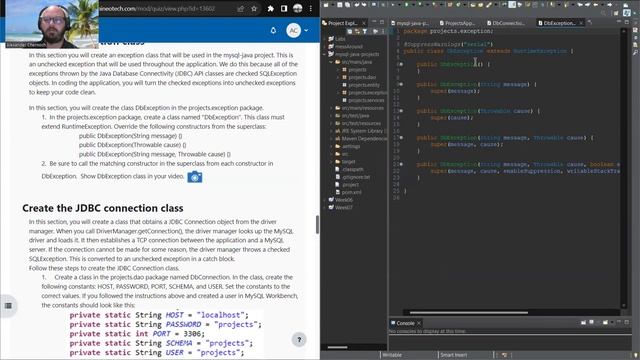Open the Open Perspective icon in Eclipse
The height and width of the screenshot is (360, 640).
[x=616, y=13]
